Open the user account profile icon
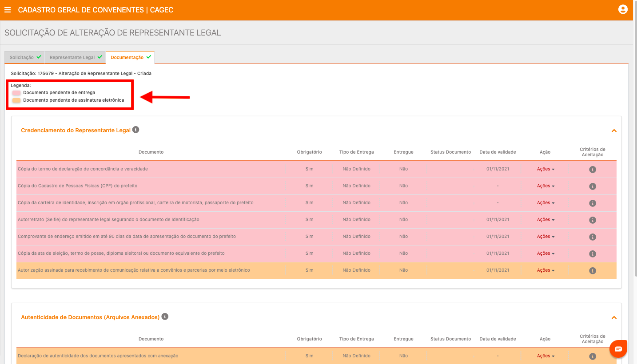This screenshot has height=364, width=637. [623, 9]
